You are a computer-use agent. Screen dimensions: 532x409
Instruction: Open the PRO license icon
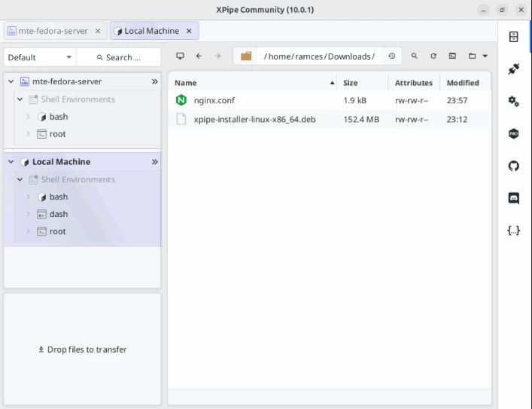coord(514,133)
